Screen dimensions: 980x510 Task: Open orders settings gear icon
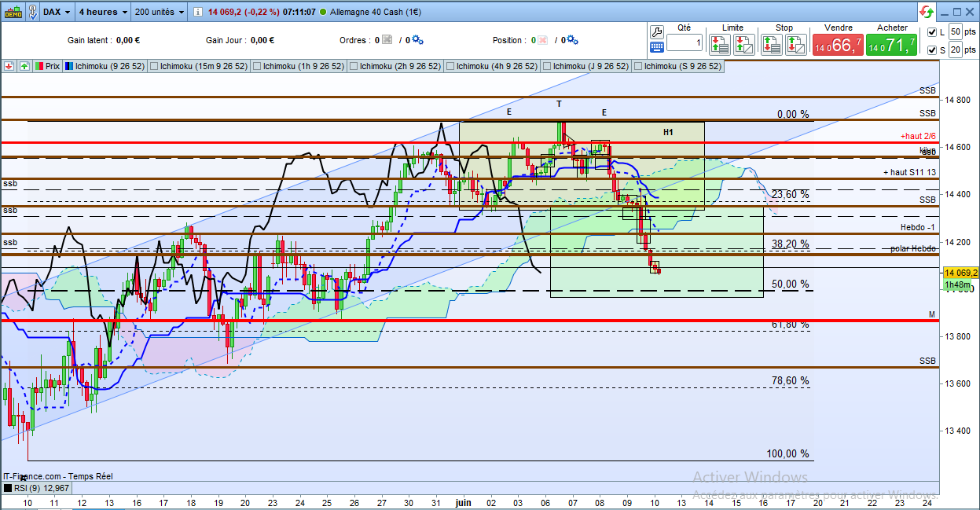pos(417,40)
